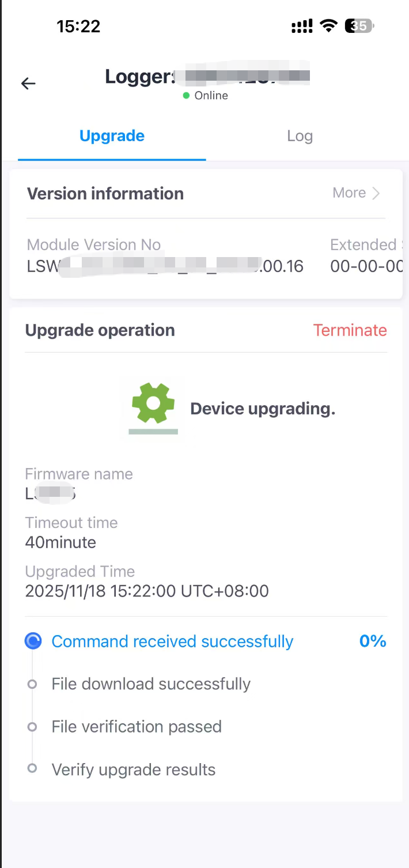
Task: Tap the green Online status dot
Action: click(186, 96)
